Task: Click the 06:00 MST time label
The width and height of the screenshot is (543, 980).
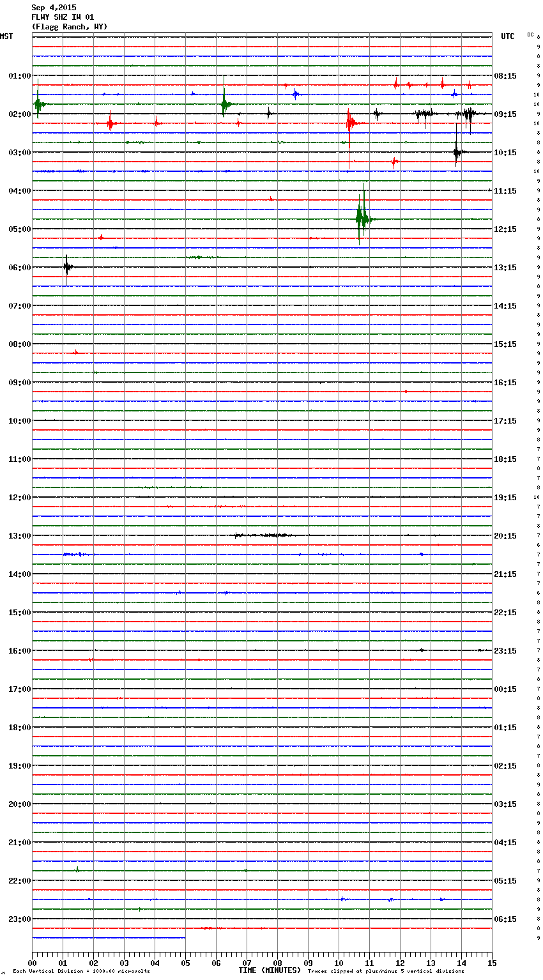Action: (19, 267)
